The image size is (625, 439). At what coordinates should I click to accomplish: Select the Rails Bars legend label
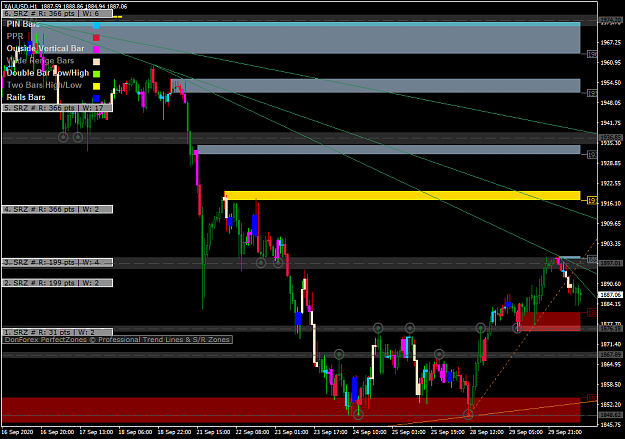coord(26,97)
